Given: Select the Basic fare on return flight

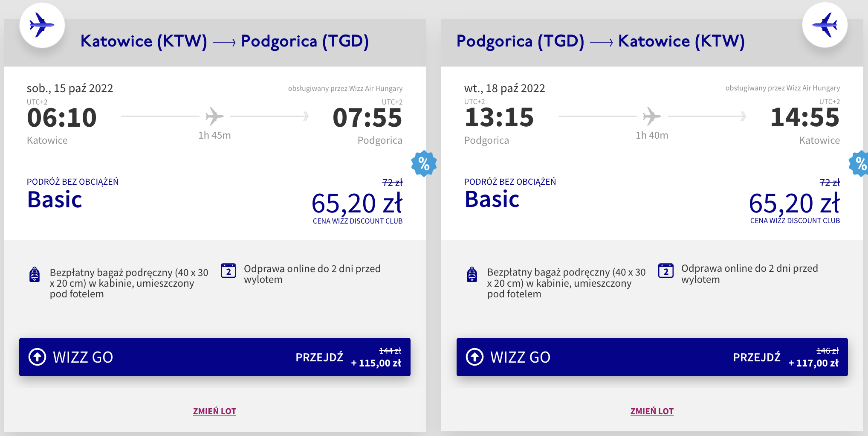Looking at the screenshot, I should click(x=492, y=199).
